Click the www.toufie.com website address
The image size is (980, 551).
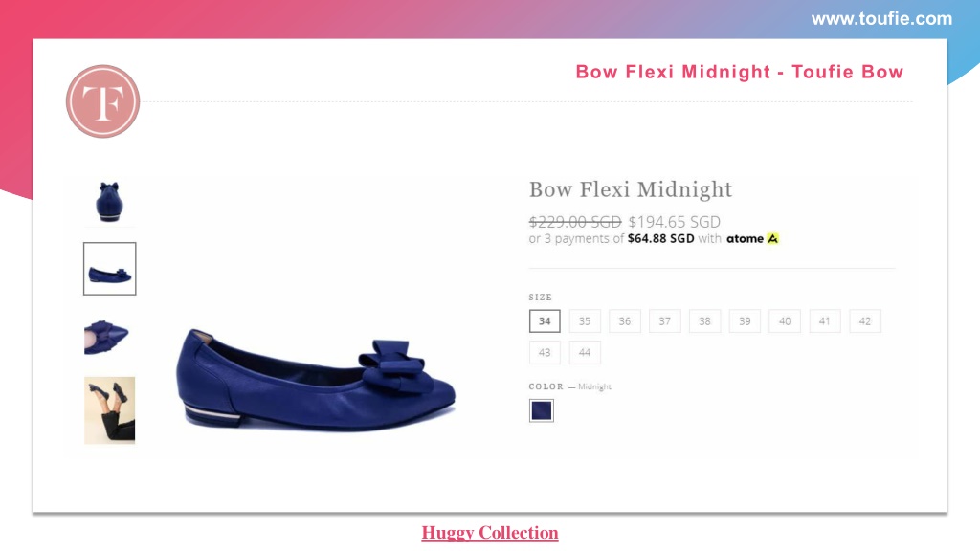click(881, 19)
